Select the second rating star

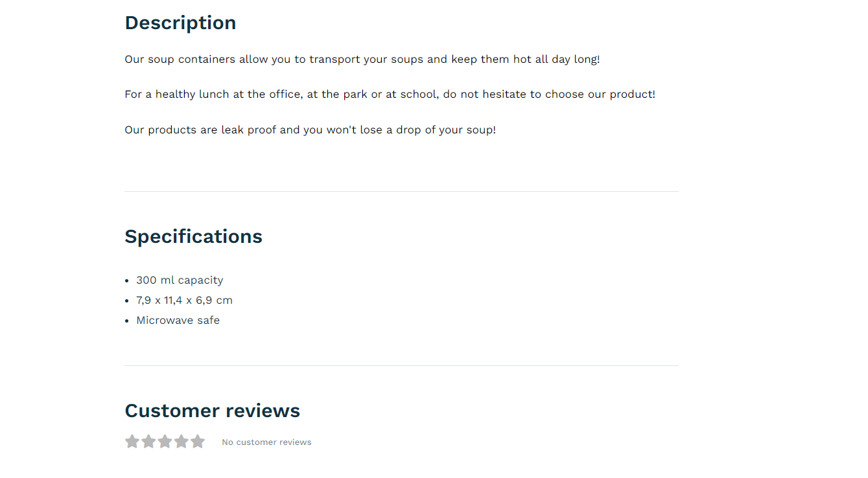click(x=148, y=442)
